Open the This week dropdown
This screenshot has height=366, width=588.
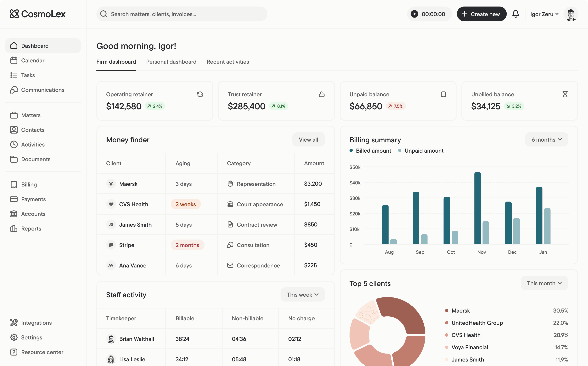tap(303, 295)
